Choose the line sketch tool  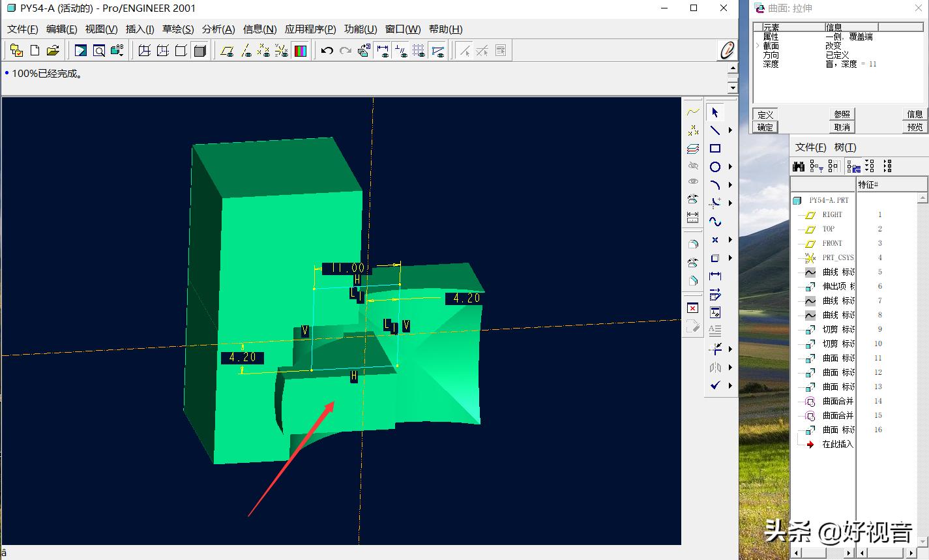click(715, 130)
